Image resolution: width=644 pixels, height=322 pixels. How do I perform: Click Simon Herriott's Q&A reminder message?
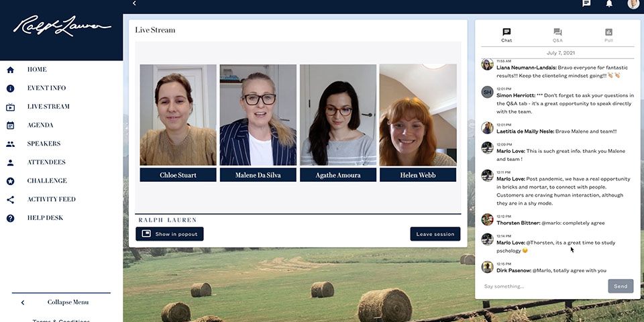pos(565,103)
